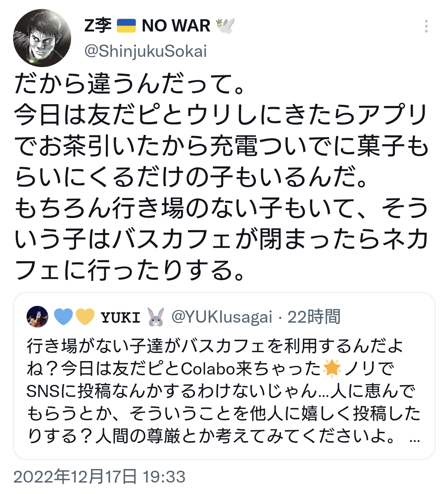Click the dove emoji beside NO WAR
This screenshot has width=448, height=494.
pyautogui.click(x=225, y=26)
